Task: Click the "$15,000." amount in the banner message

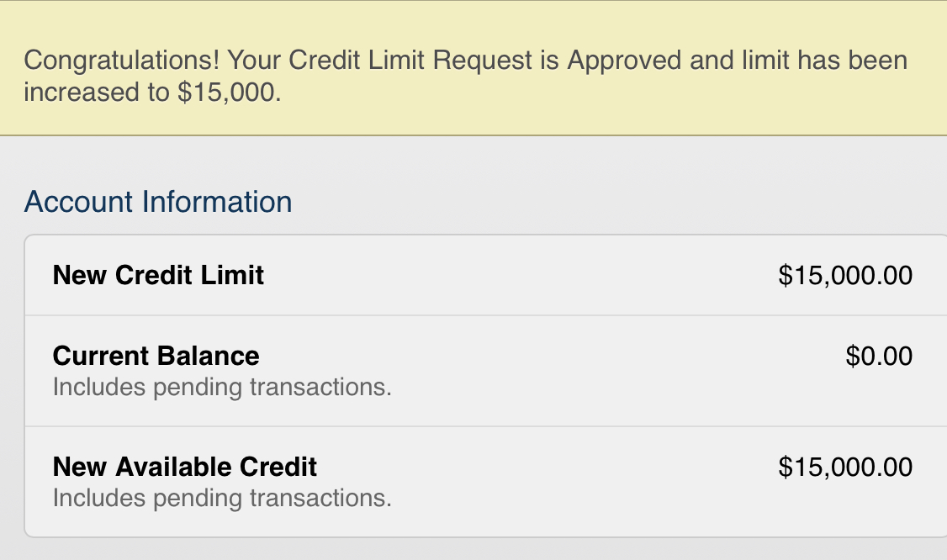Action: pyautogui.click(x=229, y=92)
